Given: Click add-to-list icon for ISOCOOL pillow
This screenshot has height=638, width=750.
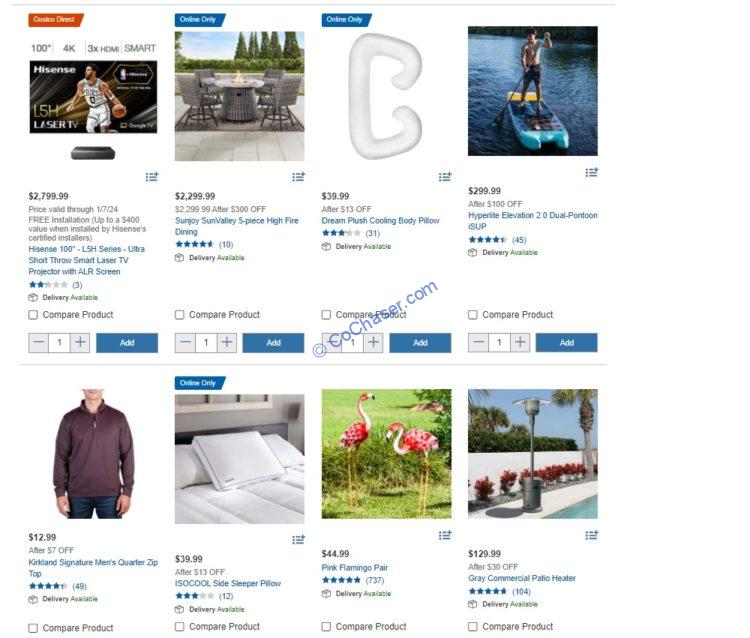Looking at the screenshot, I should (x=298, y=539).
